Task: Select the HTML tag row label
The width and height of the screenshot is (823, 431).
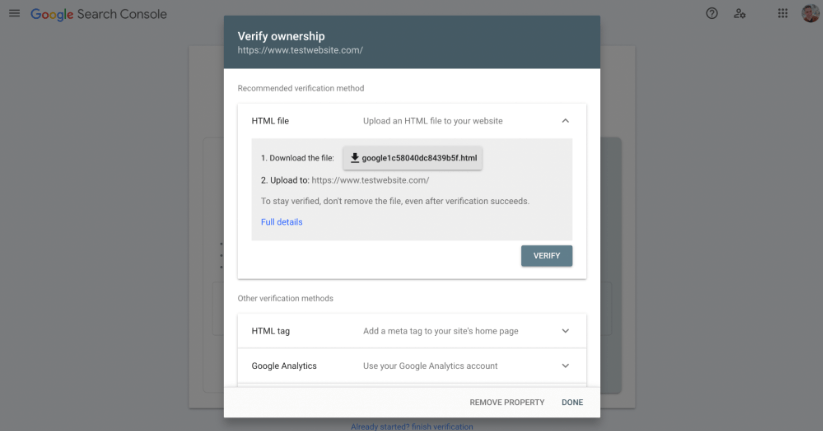Action: [271, 331]
